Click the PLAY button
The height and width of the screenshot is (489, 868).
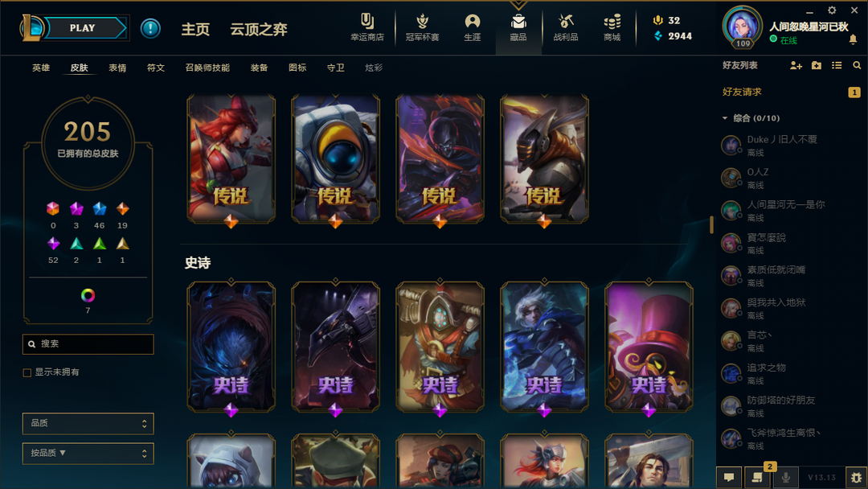pyautogui.click(x=84, y=28)
